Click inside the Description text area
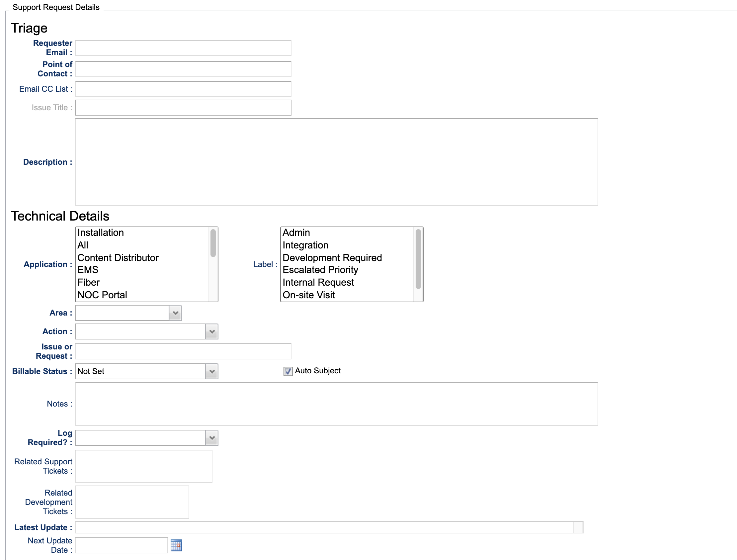Image resolution: width=737 pixels, height=560 pixels. coord(336,162)
